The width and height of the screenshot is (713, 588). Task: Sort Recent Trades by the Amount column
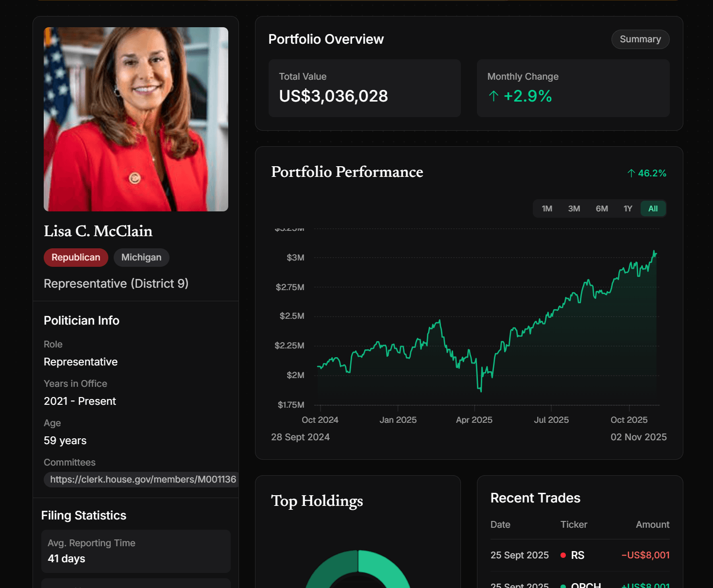click(x=652, y=525)
